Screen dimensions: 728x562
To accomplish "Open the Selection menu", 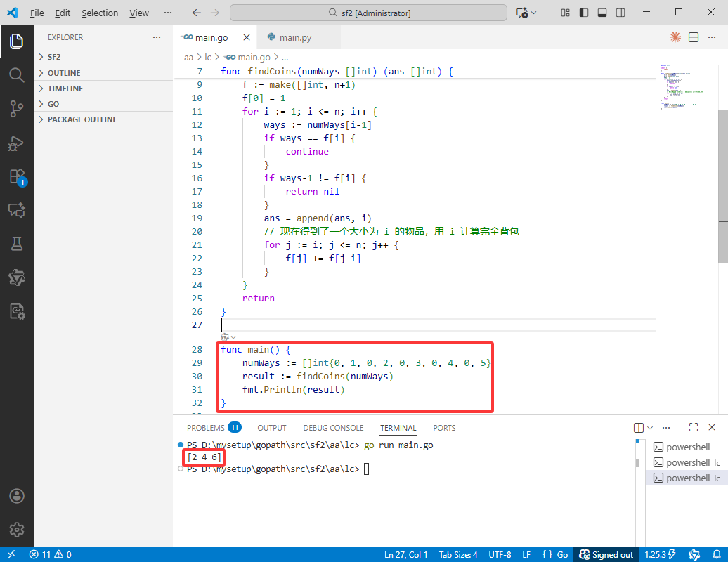I will pos(100,13).
